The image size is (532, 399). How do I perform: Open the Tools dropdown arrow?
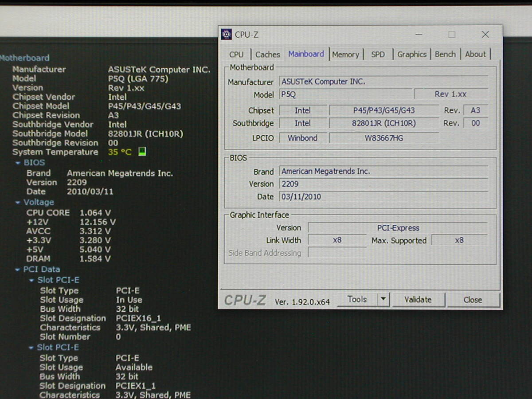coord(384,299)
